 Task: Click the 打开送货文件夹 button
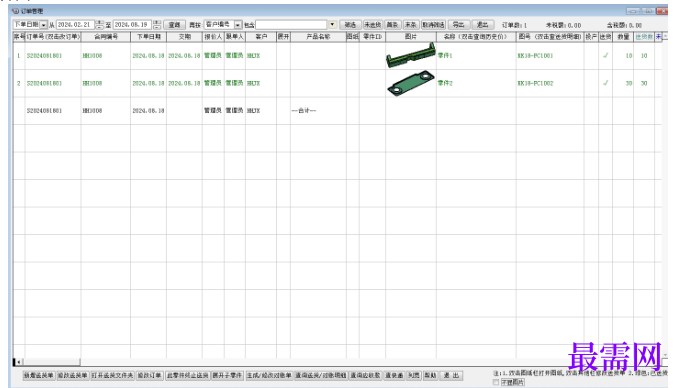[112, 375]
